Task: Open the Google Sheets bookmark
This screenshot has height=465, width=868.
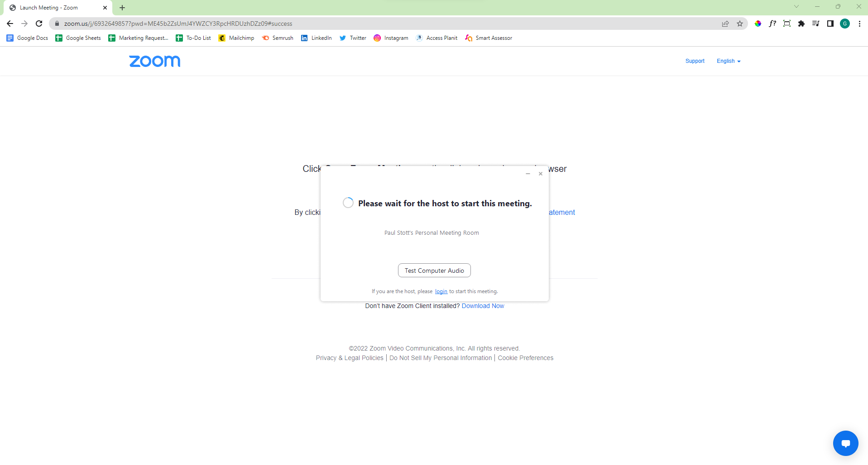Action: [x=78, y=38]
